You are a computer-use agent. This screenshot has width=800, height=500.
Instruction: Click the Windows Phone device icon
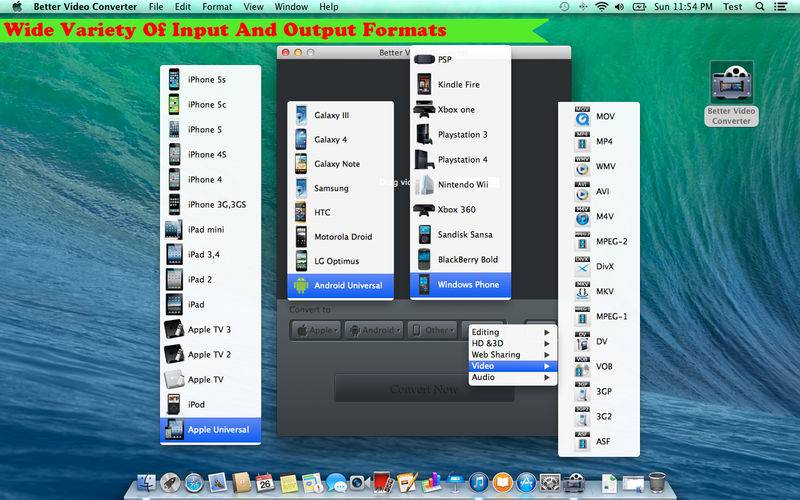tap(424, 285)
